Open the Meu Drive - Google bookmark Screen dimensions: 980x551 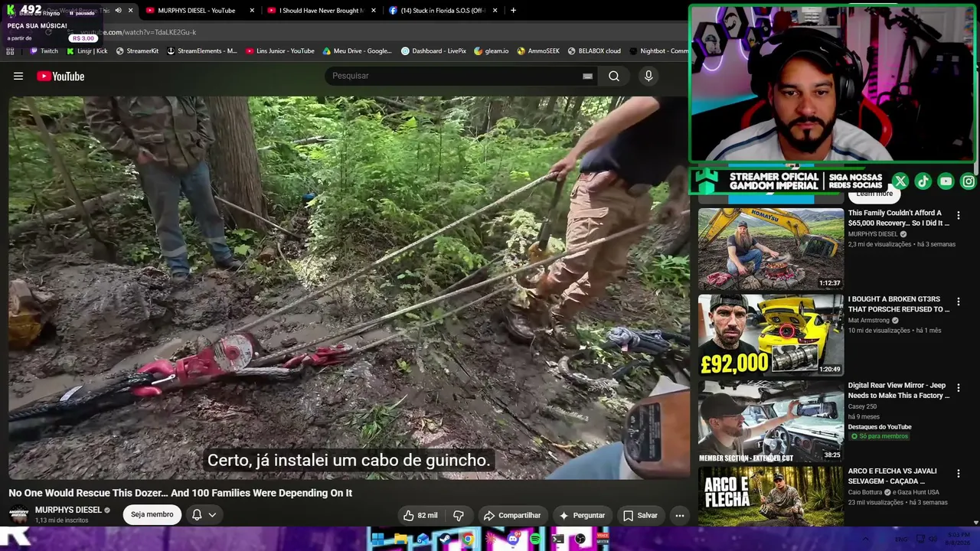[x=357, y=51]
